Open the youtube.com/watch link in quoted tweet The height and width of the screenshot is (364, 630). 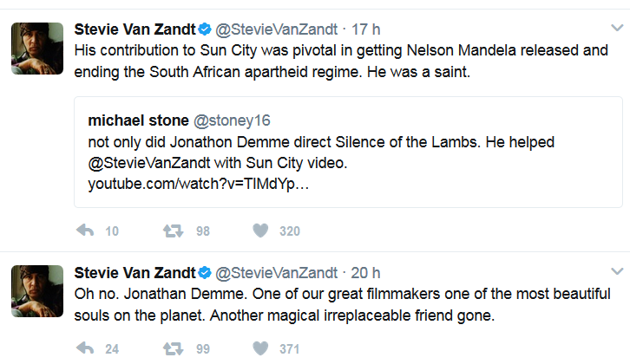click(x=199, y=184)
